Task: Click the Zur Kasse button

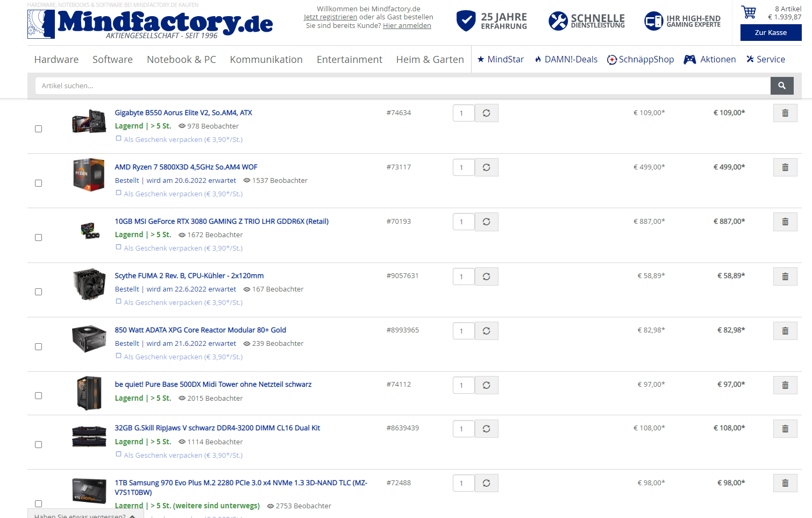Action: (x=771, y=33)
